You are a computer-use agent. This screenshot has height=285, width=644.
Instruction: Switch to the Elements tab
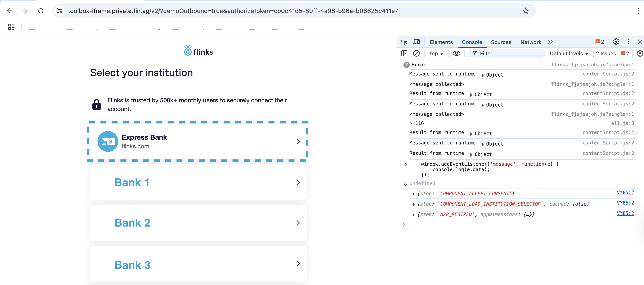coord(441,42)
